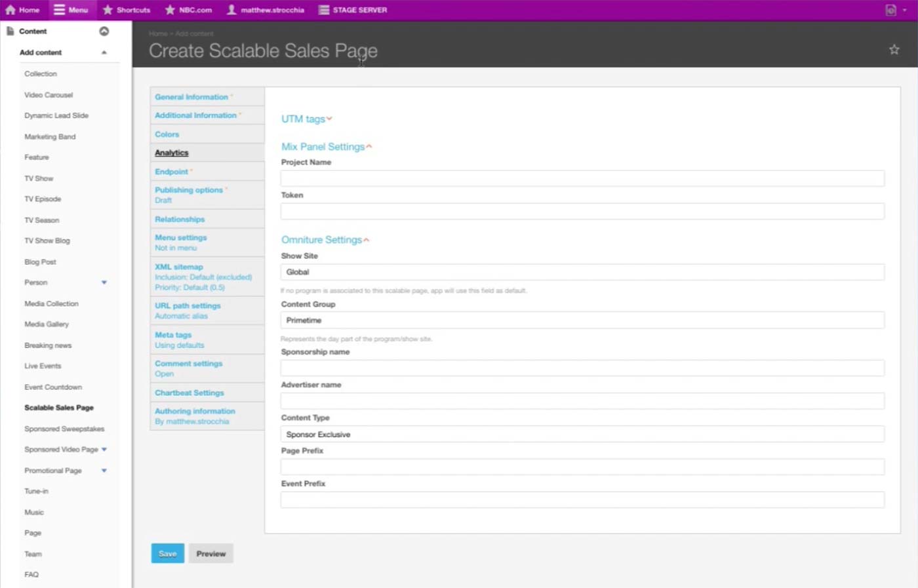Expand the Person submenu arrow
This screenshot has width=918, height=588.
pyautogui.click(x=104, y=283)
